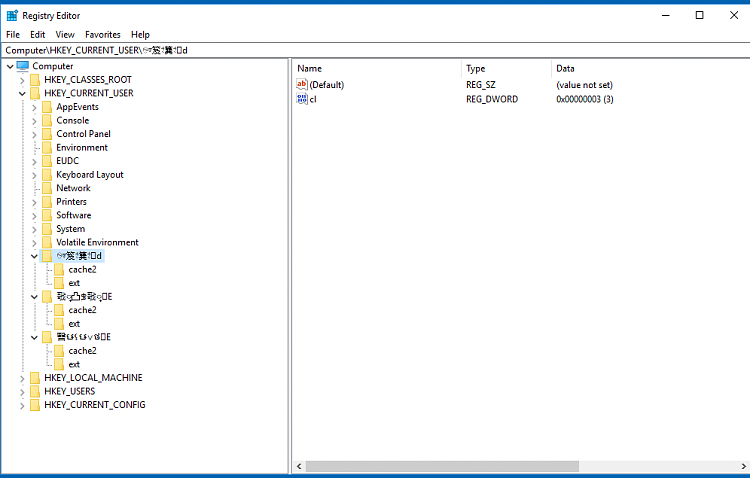Click the HKEY_CURRENT_USER folder icon
750x478 pixels.
34,93
